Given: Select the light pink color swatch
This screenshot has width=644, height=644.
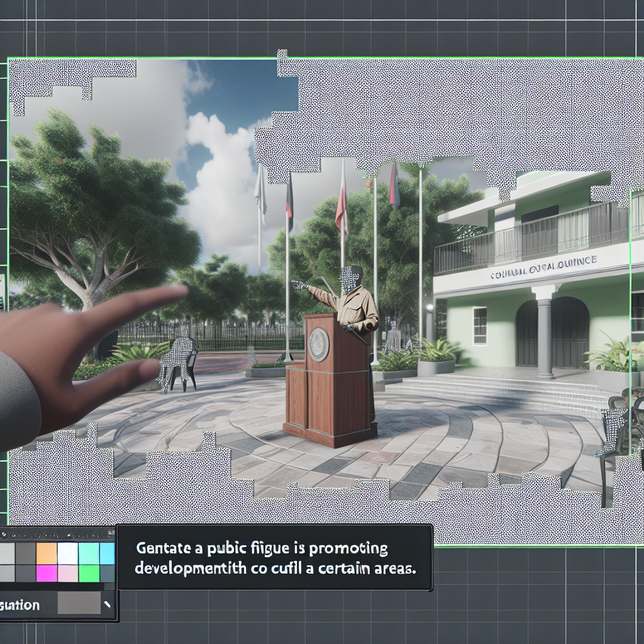Looking at the screenshot, I should [67, 574].
